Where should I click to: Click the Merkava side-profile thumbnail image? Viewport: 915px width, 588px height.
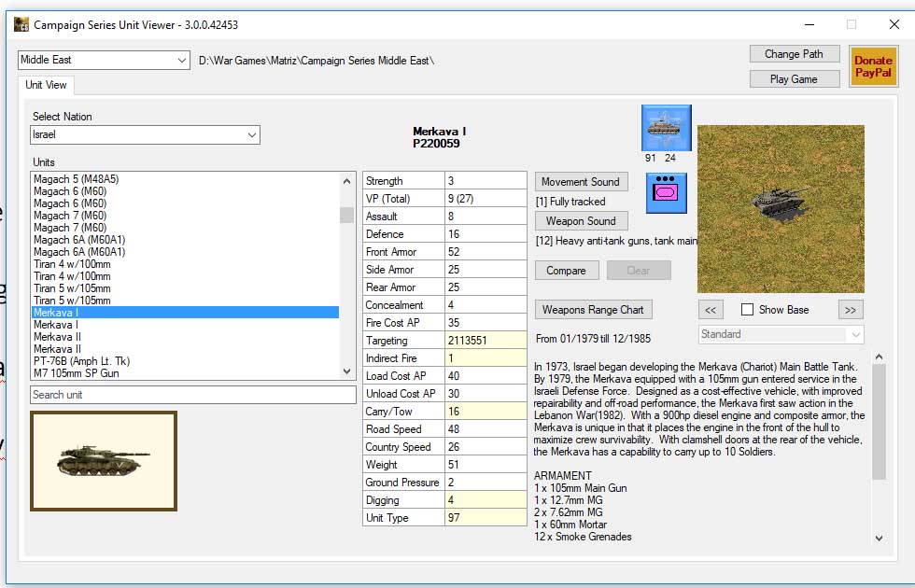coord(104,461)
